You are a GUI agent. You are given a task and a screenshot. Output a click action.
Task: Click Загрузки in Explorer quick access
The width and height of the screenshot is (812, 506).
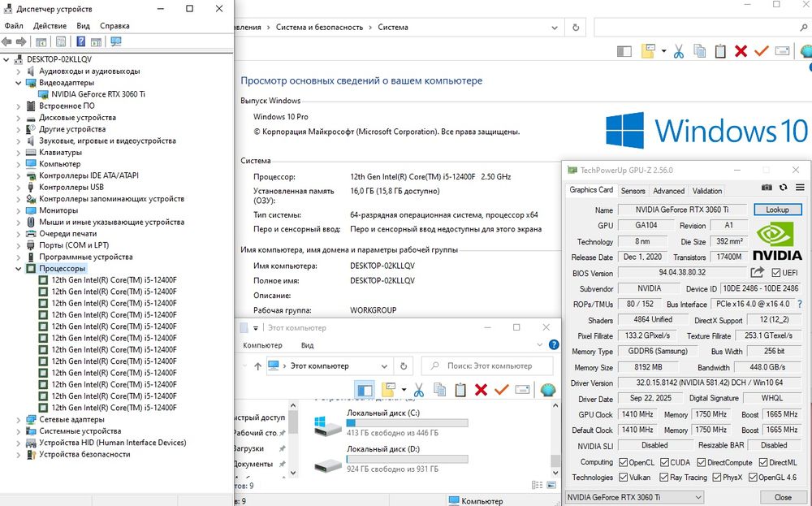coord(248,448)
